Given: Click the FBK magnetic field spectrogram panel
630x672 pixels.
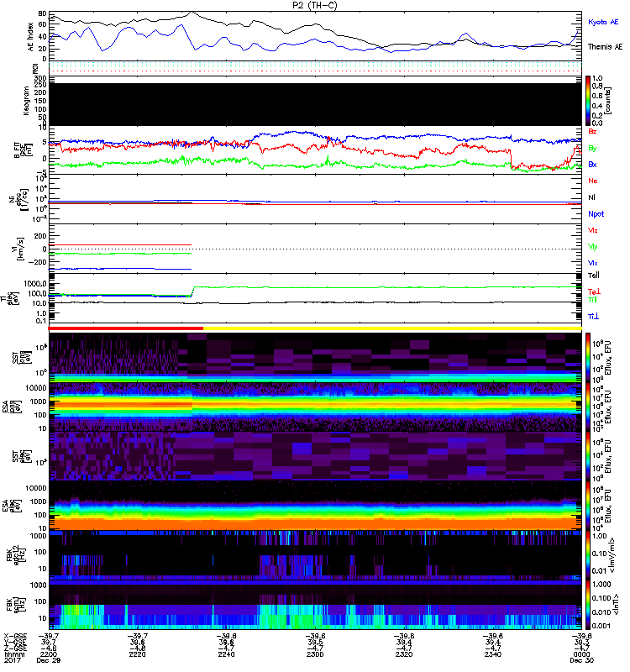Looking at the screenshot, I should coord(315,604).
